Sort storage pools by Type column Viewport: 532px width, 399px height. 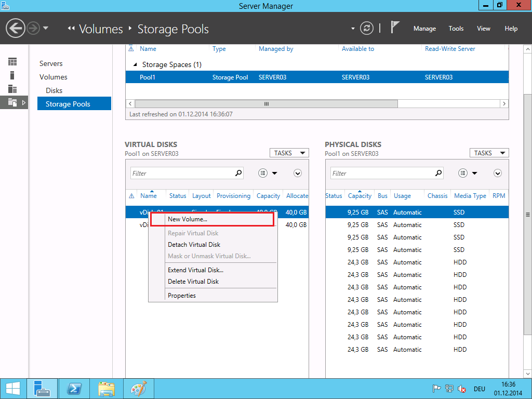tap(219, 49)
